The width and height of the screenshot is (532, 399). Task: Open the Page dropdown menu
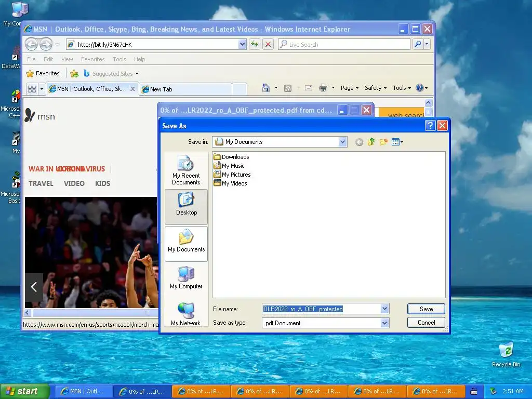click(x=350, y=88)
